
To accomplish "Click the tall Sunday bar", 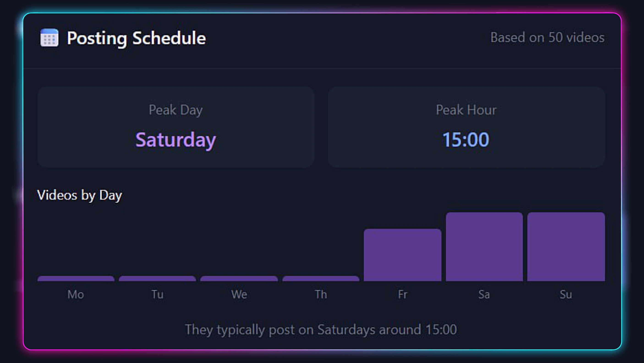I will coord(566,247).
